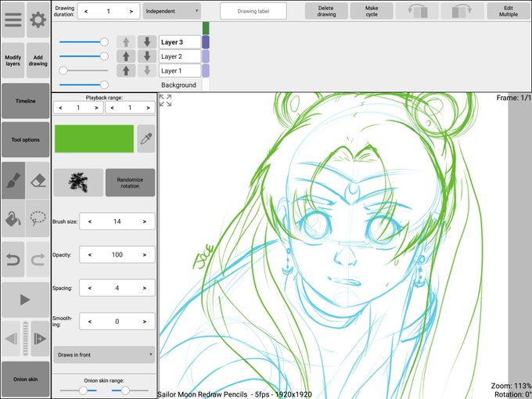Select Layer 1 name field
The image size is (532, 399).
(180, 70)
